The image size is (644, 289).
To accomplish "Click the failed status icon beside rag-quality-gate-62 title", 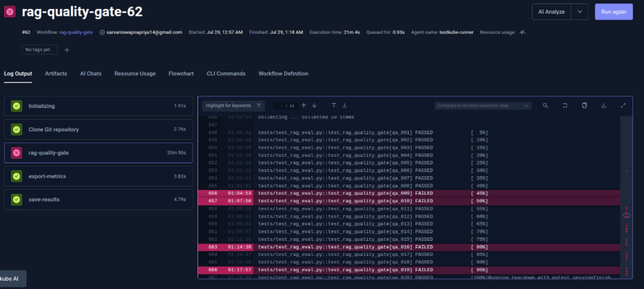I will (10, 12).
